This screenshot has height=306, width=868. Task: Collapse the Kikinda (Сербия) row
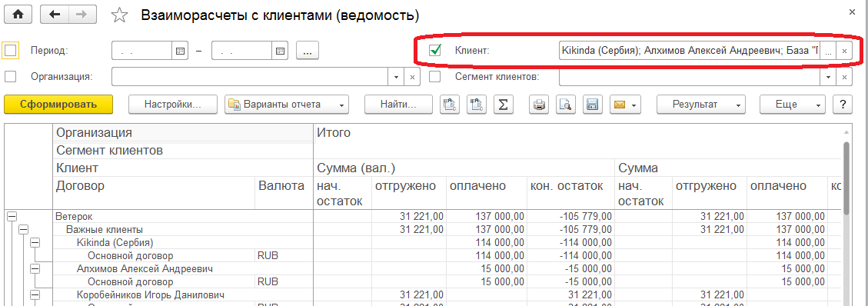coord(35,242)
